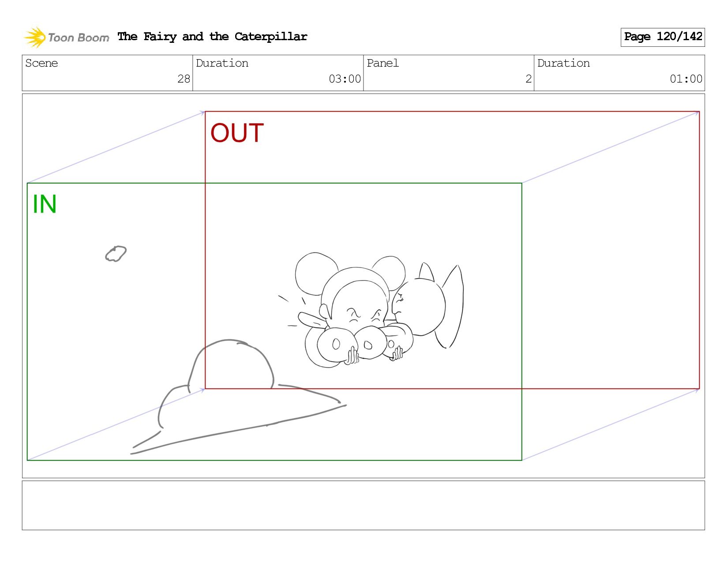Click top-left corner of red OUT frame
728x563 pixels.
coord(205,112)
